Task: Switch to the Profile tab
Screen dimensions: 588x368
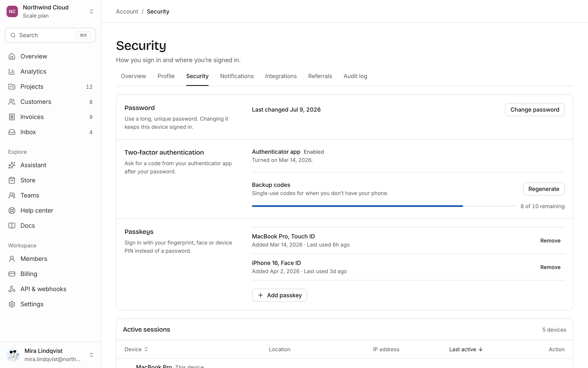Action: (166, 76)
